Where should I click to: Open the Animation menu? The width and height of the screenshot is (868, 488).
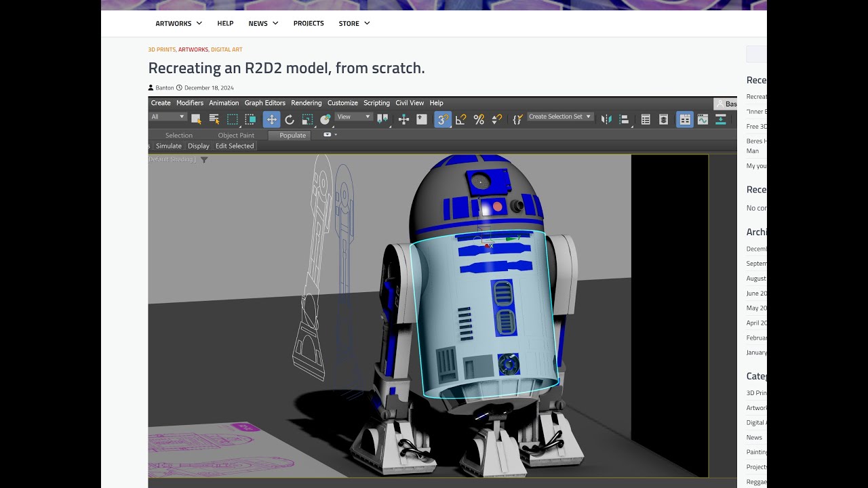click(x=224, y=103)
